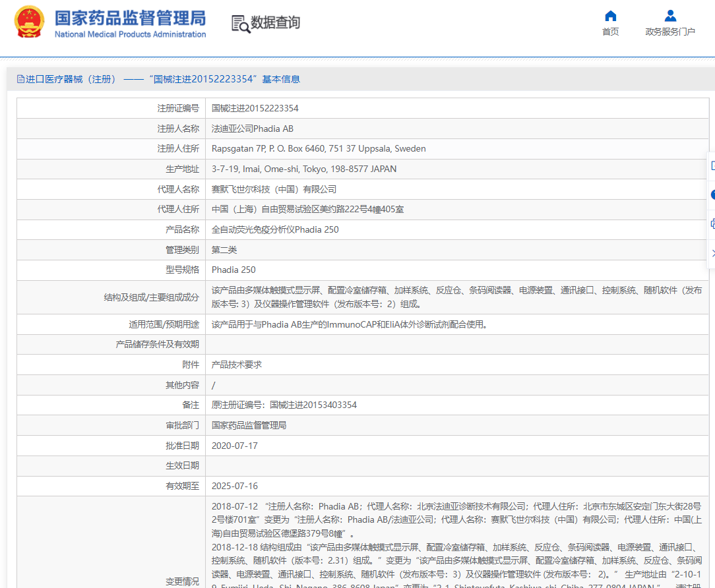The height and width of the screenshot is (588, 715).
Task: Click the 其他内容 row label
Action: coord(183,386)
